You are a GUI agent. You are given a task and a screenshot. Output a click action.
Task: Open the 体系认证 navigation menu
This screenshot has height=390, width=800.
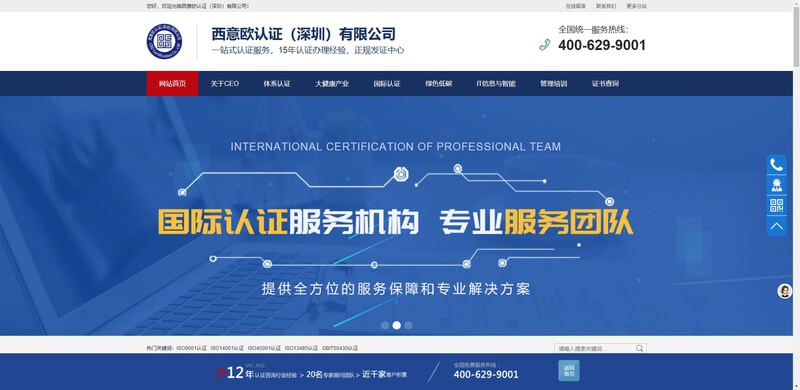point(277,84)
